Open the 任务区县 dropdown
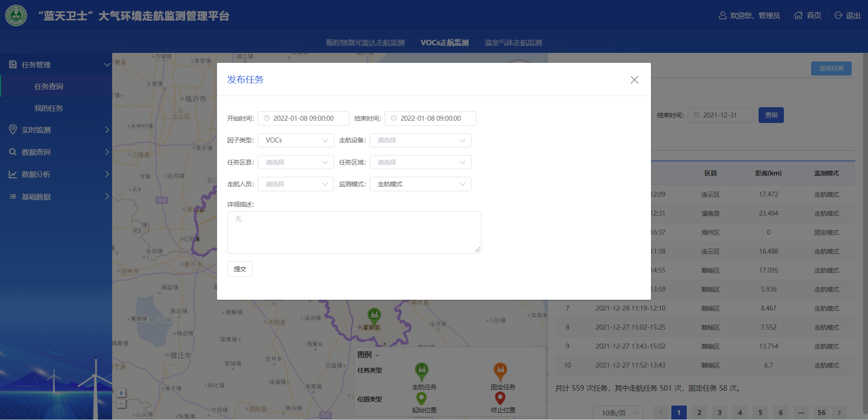This screenshot has width=868, height=420. (296, 162)
